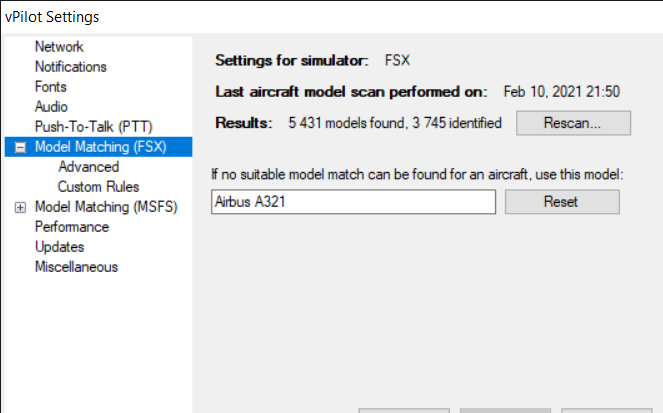Screen dimensions: 663x413
Task: Open the Updates settings page
Action: pyautogui.click(x=59, y=247)
